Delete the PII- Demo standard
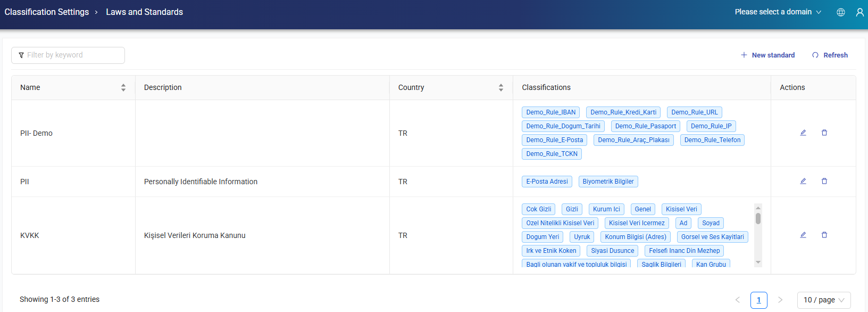 pyautogui.click(x=824, y=133)
